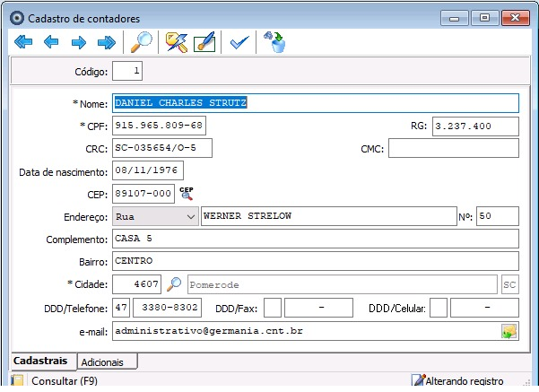The width and height of the screenshot is (539, 392).
Task: Look up address with CEP search icon
Action: click(187, 193)
